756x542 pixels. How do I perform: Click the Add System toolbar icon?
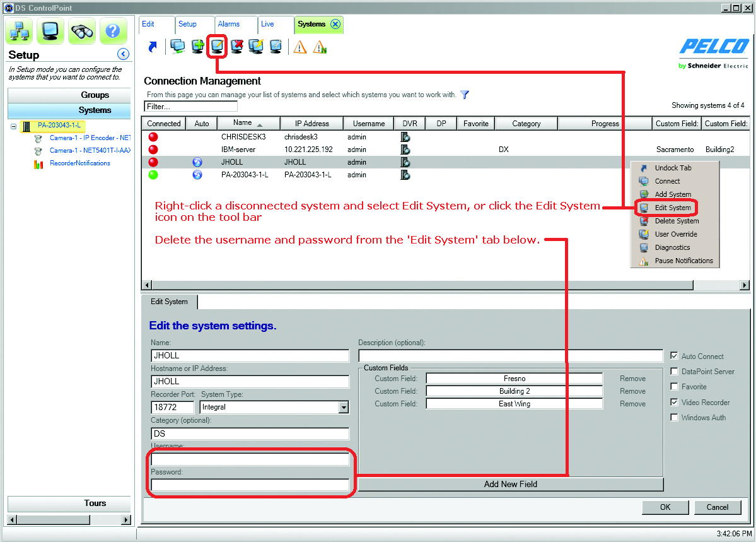pos(197,46)
